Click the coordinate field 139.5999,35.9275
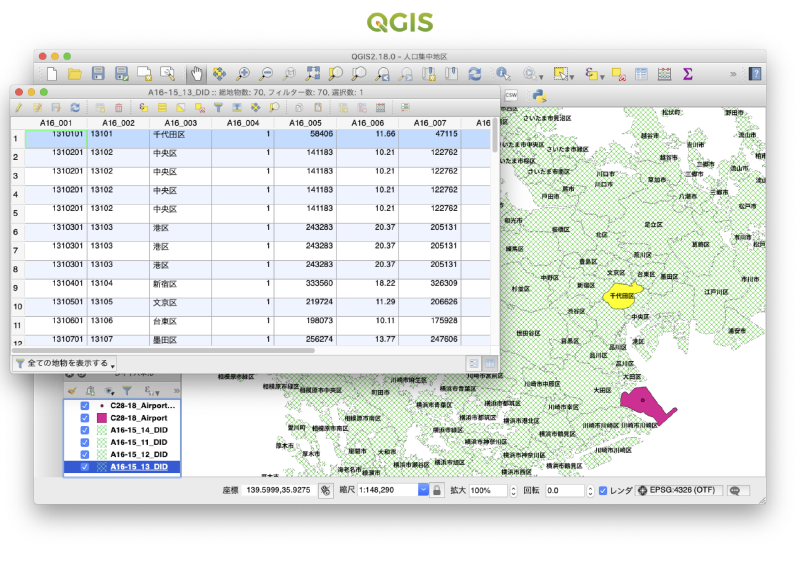 coord(279,490)
